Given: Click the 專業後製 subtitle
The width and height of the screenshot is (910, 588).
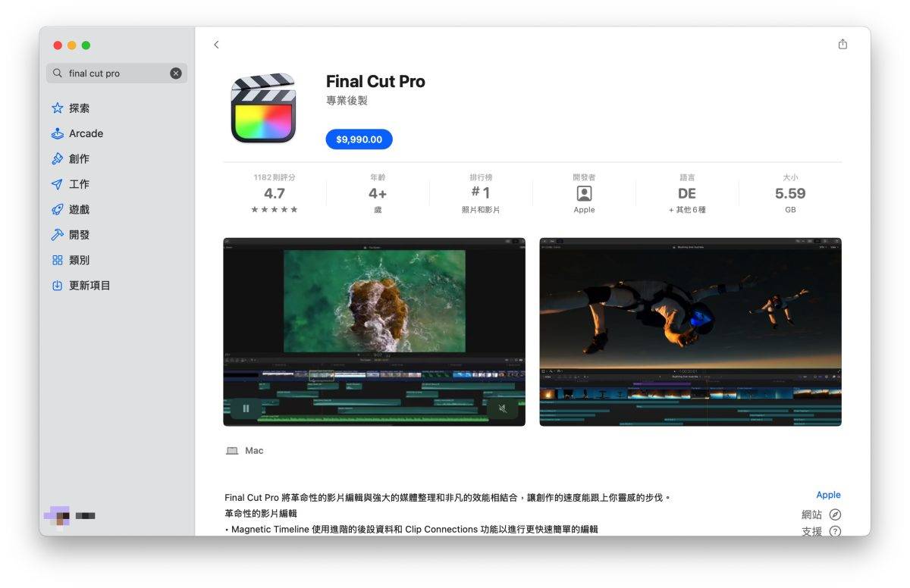Looking at the screenshot, I should [347, 101].
